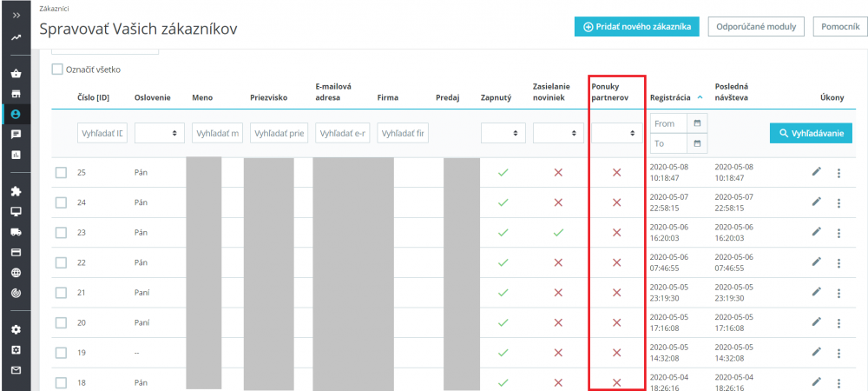Open Zasielanie noviniek filter dropdown
The image size is (868, 391).
click(x=558, y=133)
